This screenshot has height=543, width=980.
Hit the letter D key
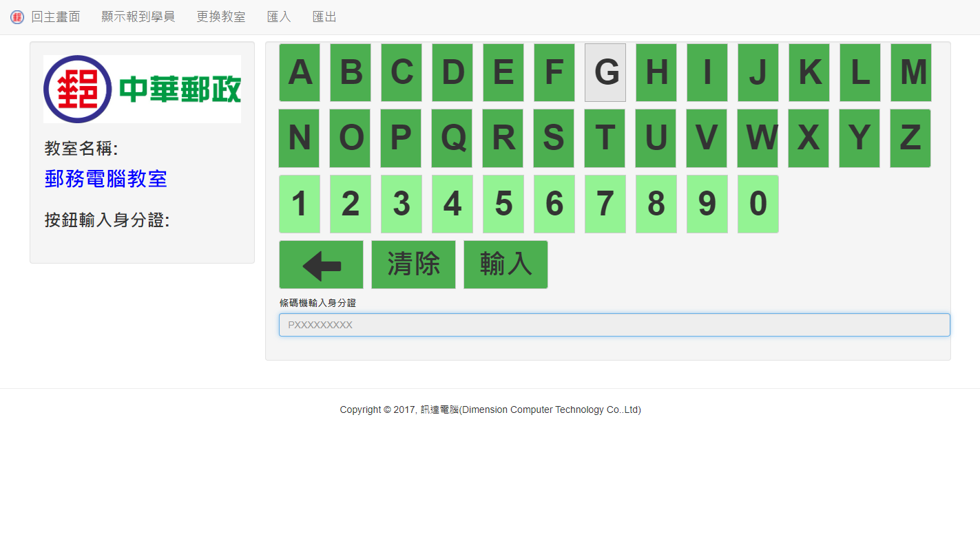click(x=452, y=73)
